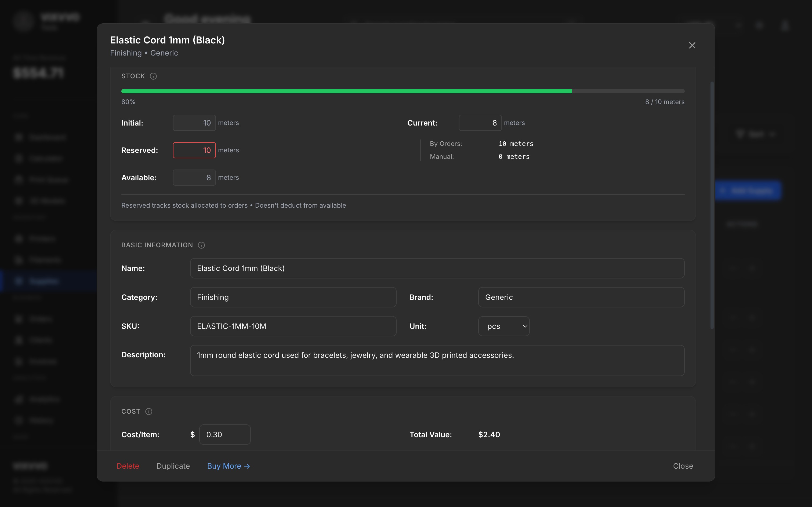
Task: Click the Description text area
Action: pos(437,361)
